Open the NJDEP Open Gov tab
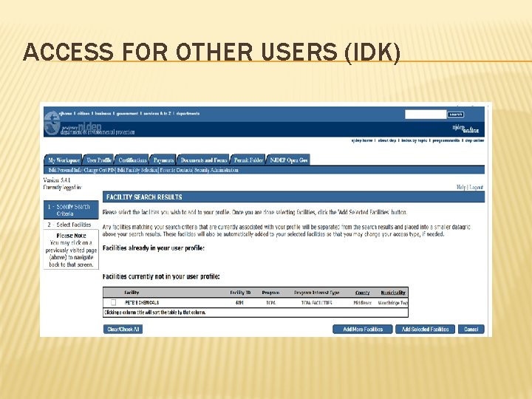532x399 pixels. [x=288, y=160]
